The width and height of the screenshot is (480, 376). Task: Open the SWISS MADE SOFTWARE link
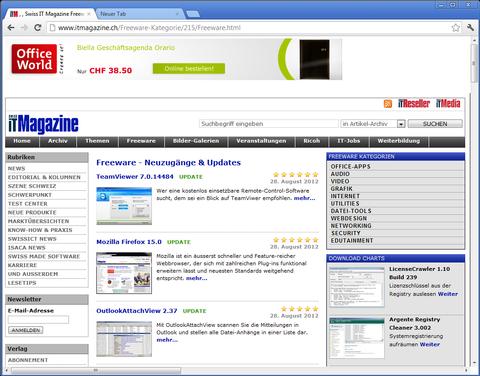coord(44,256)
